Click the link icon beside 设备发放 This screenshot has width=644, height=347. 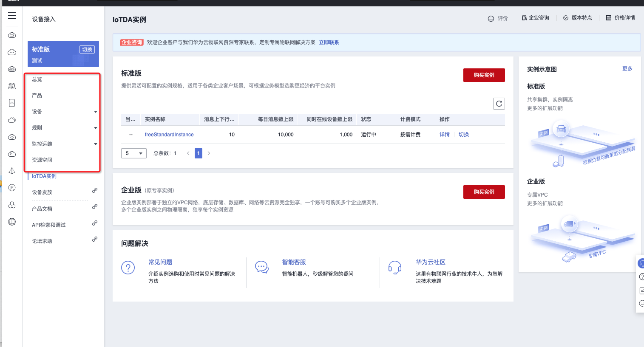point(95,190)
